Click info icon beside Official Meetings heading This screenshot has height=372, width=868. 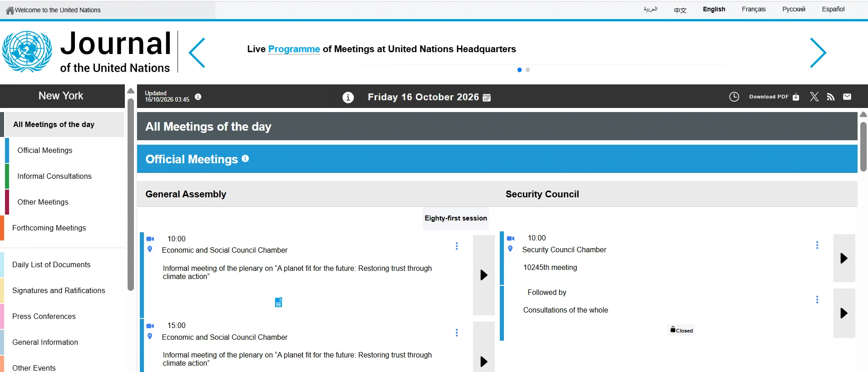coord(246,158)
